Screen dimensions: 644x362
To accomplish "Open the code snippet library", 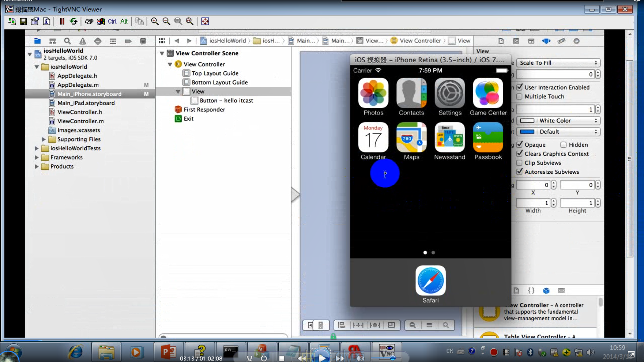I will (x=531, y=291).
